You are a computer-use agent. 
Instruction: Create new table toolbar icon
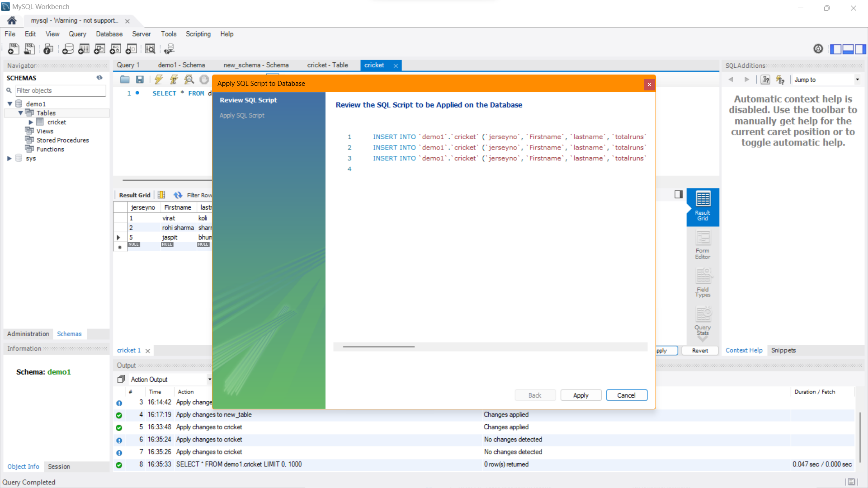[x=84, y=49]
